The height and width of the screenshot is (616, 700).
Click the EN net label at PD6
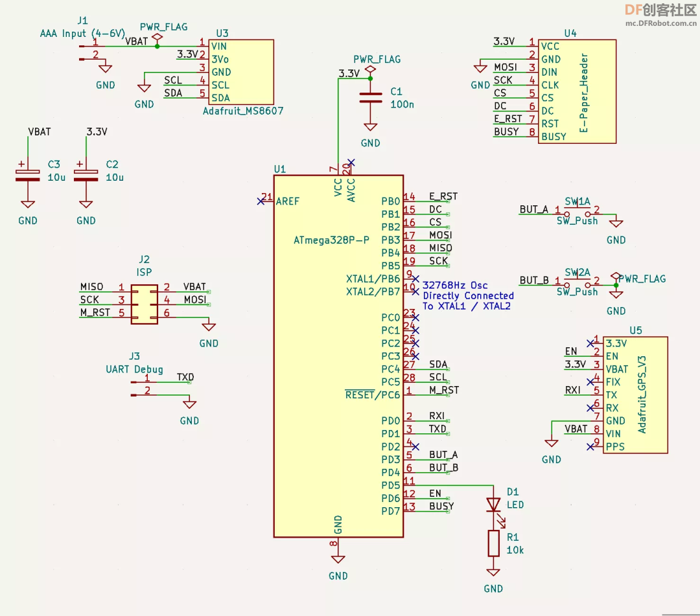436,494
